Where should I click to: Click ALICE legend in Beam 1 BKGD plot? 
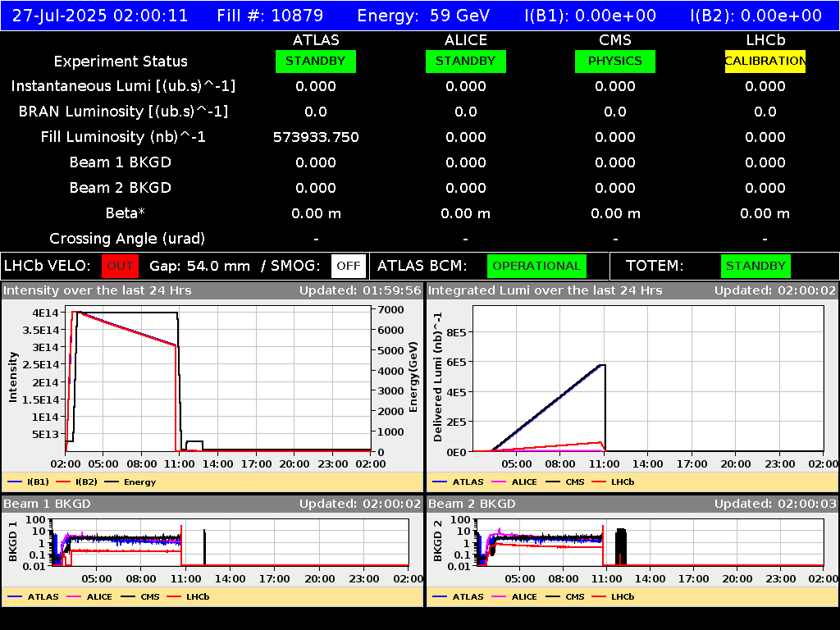(89, 596)
